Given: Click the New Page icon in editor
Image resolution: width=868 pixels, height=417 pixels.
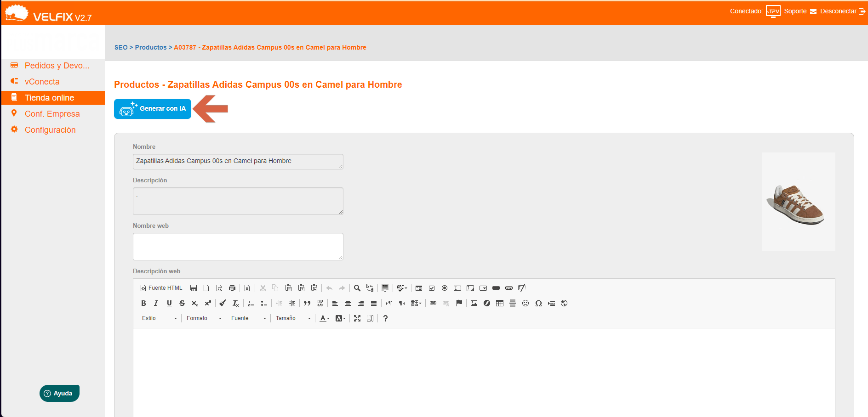Looking at the screenshot, I should [x=206, y=288].
